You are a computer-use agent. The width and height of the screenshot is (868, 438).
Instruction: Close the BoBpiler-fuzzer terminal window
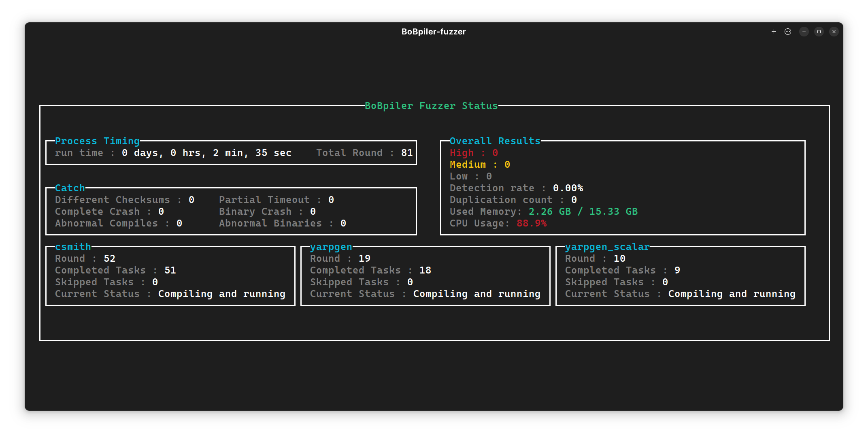click(834, 32)
